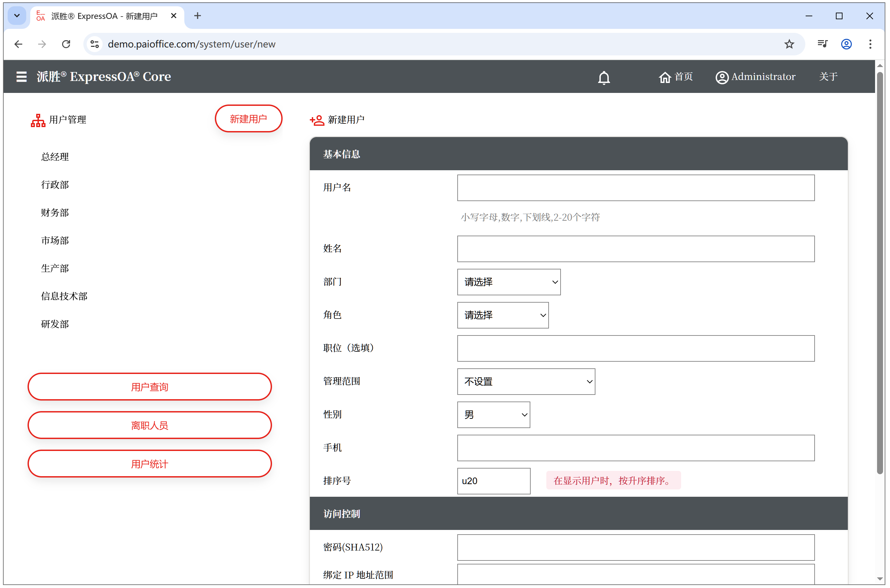
Task: Open the hamburger menu icon
Action: (x=21, y=77)
